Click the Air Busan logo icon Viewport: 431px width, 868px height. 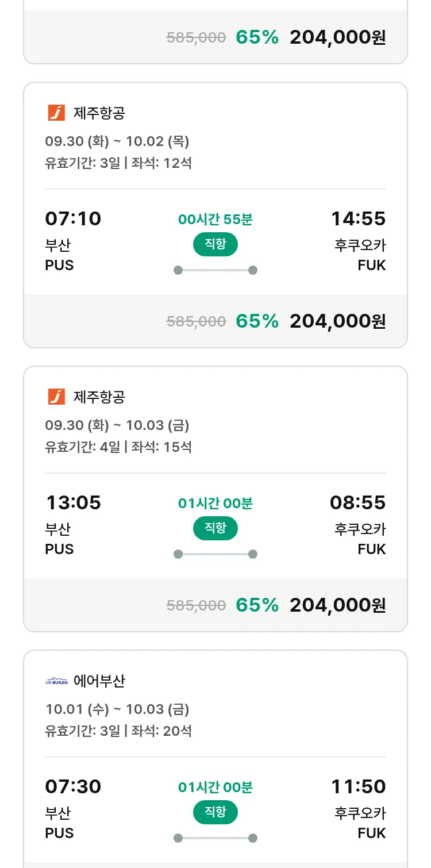point(56,681)
